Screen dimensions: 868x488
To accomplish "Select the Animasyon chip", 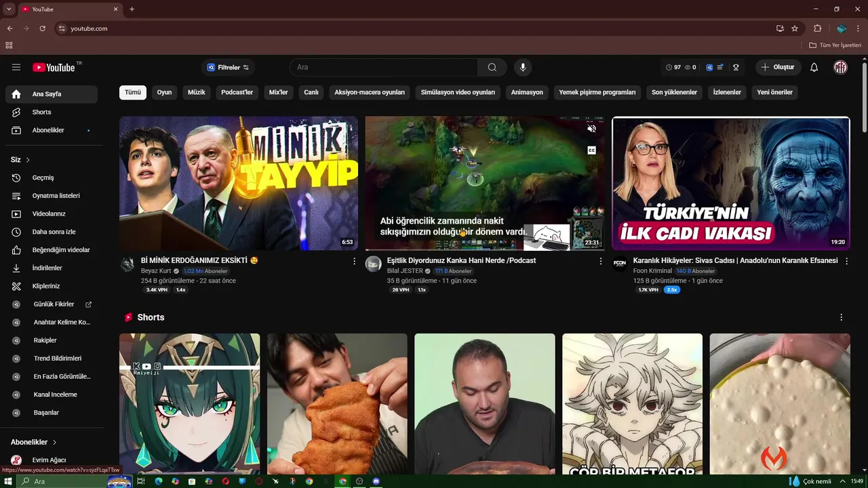I will (527, 92).
